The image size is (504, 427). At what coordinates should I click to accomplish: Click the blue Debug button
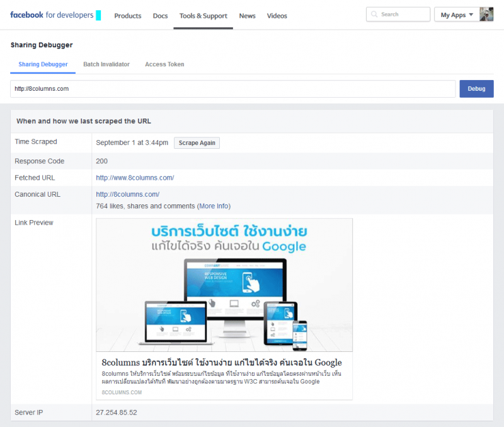[476, 89]
